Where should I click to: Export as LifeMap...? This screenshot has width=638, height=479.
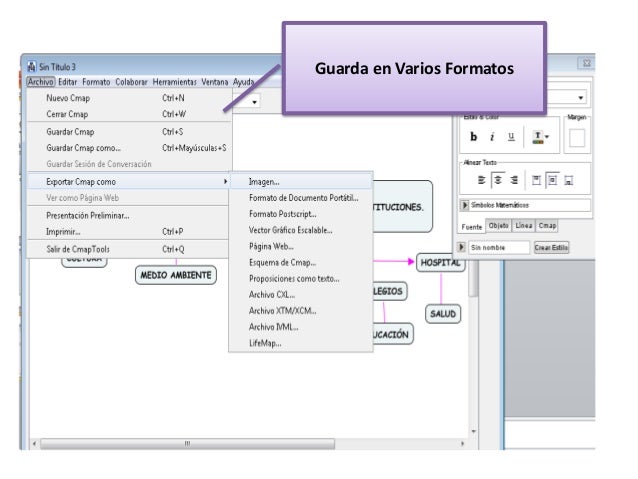301,343
